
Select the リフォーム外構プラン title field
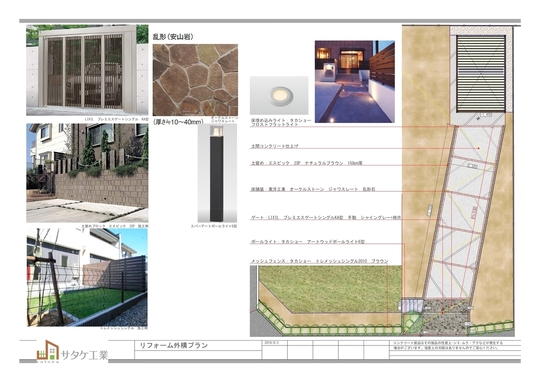tap(198, 345)
